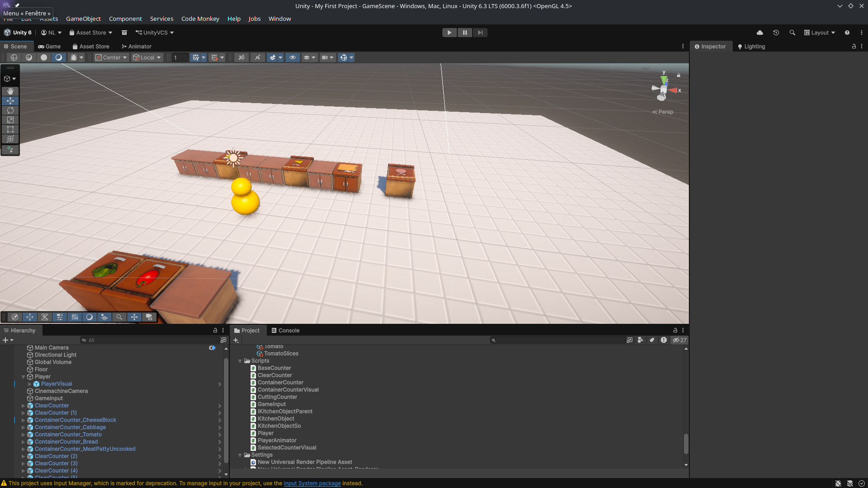Click the grid snap value field
Viewport: 868px width, 488px height.
click(180, 57)
